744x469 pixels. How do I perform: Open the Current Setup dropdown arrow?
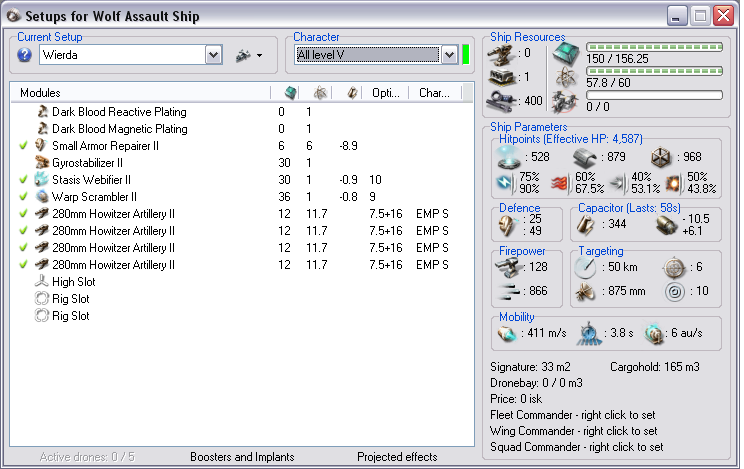coord(214,55)
